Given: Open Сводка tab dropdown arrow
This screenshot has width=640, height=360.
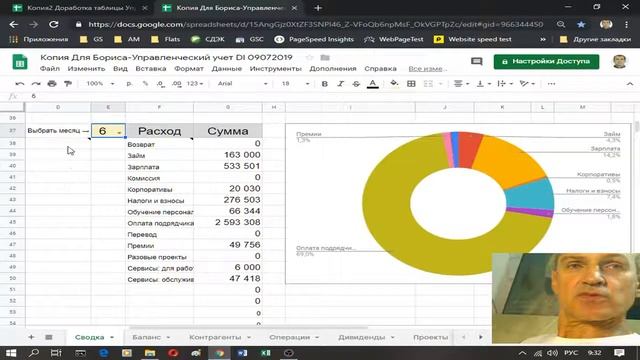Looking at the screenshot, I should [x=112, y=338].
